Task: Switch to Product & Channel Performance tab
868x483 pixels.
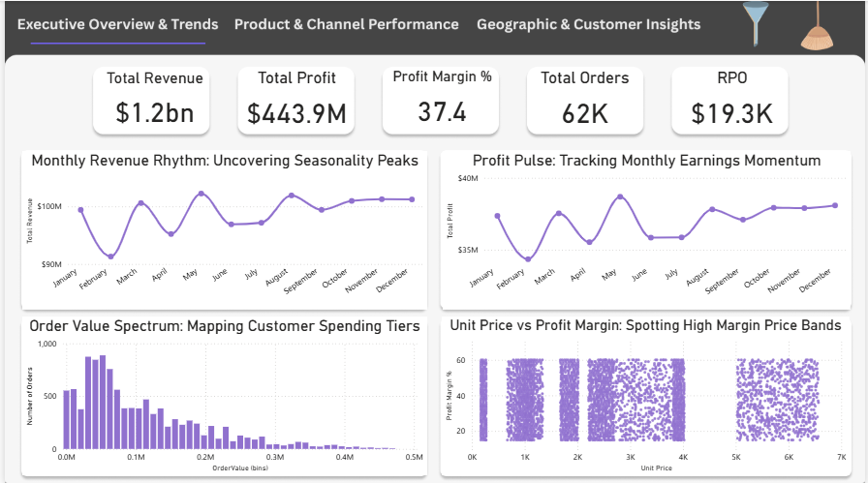Action: click(346, 24)
